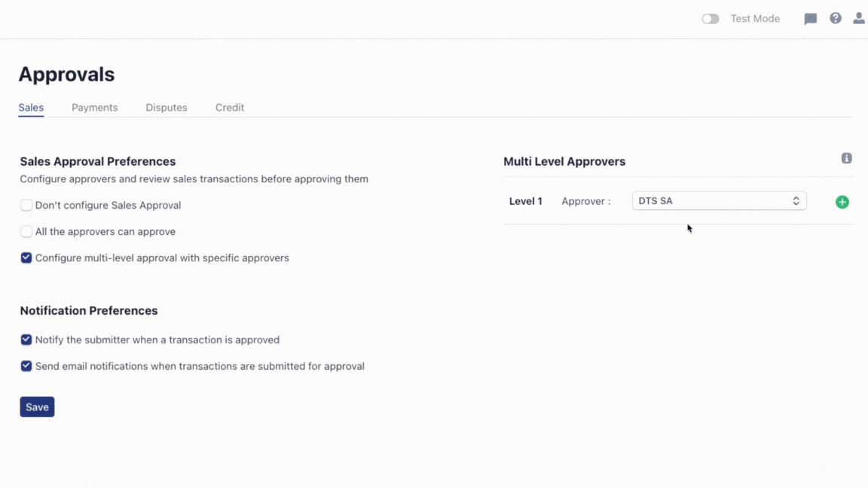Enable All the approvers can approve

coord(26,231)
